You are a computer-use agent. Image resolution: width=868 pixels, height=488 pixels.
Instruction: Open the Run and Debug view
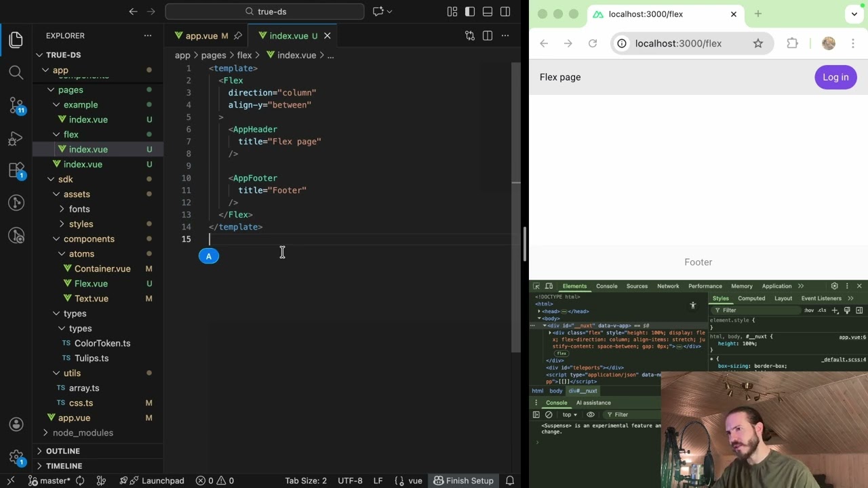click(x=16, y=138)
